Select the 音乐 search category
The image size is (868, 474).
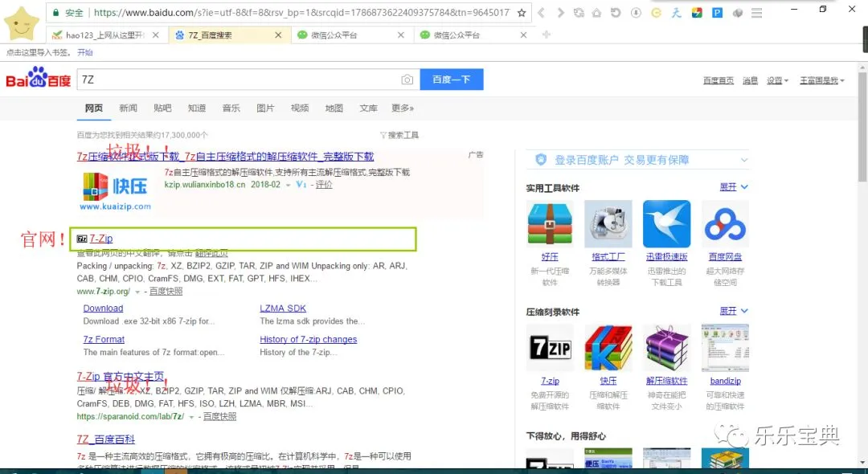[x=231, y=108]
